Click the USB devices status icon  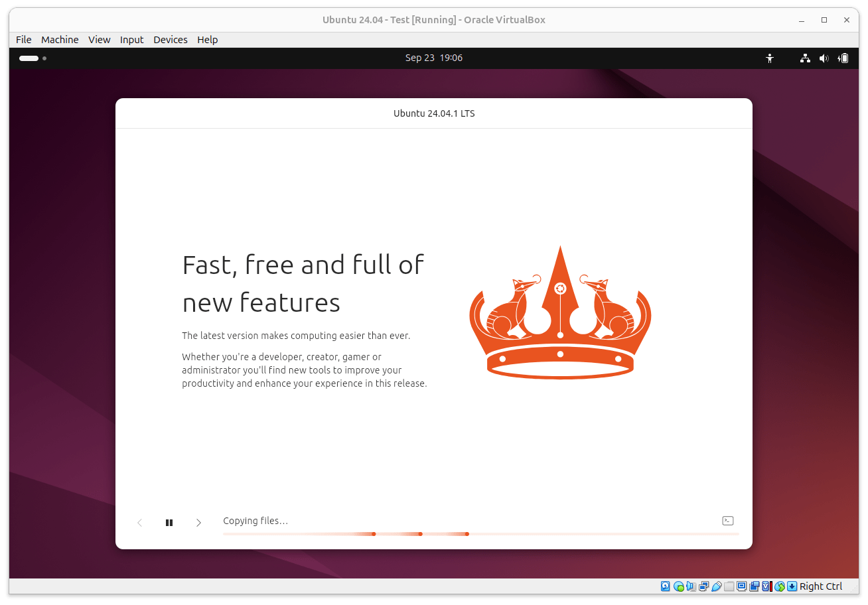717,586
